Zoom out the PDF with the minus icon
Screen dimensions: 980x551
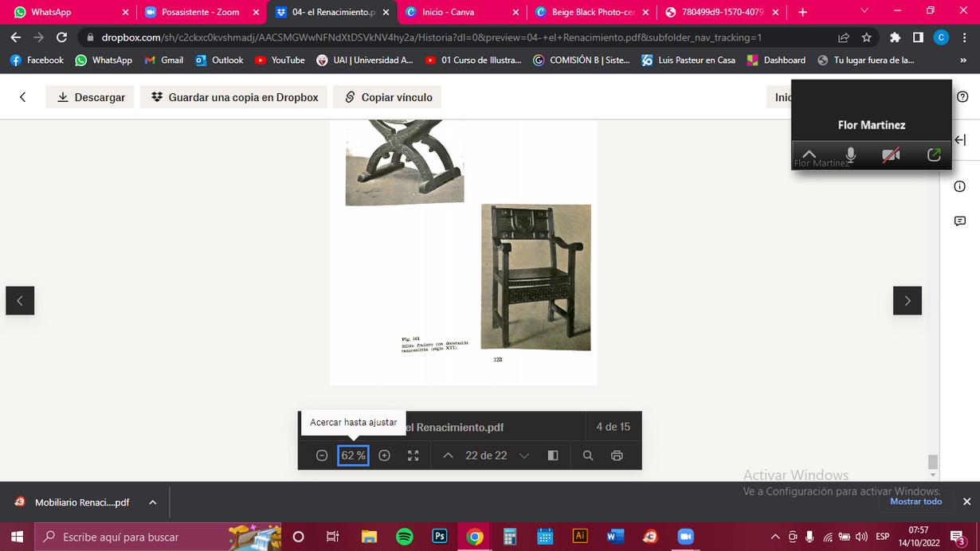pyautogui.click(x=322, y=455)
